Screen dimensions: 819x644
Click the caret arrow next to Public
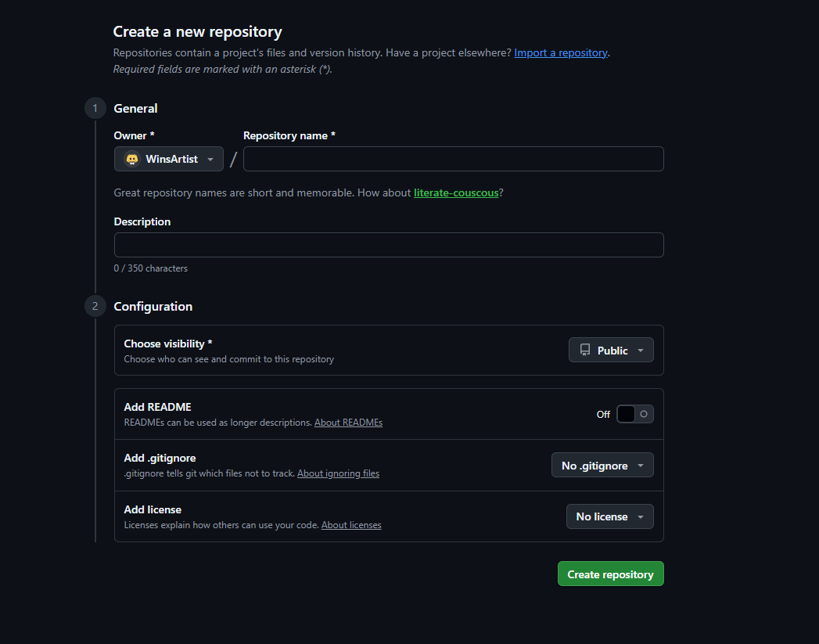(x=641, y=351)
